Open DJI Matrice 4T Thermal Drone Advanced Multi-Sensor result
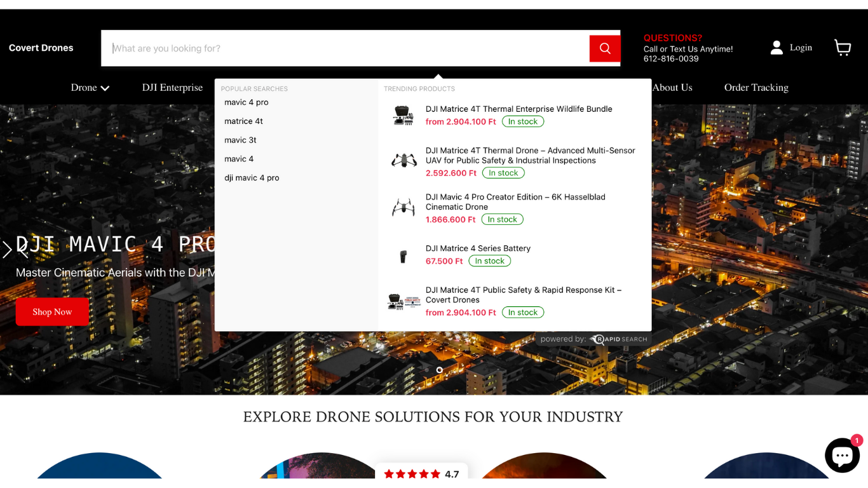 [x=531, y=156]
